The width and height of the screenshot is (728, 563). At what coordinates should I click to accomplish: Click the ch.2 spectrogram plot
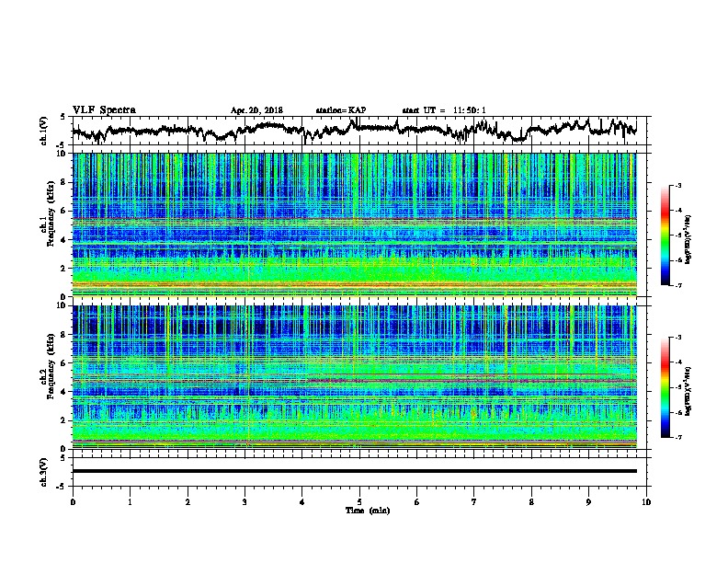355,377
